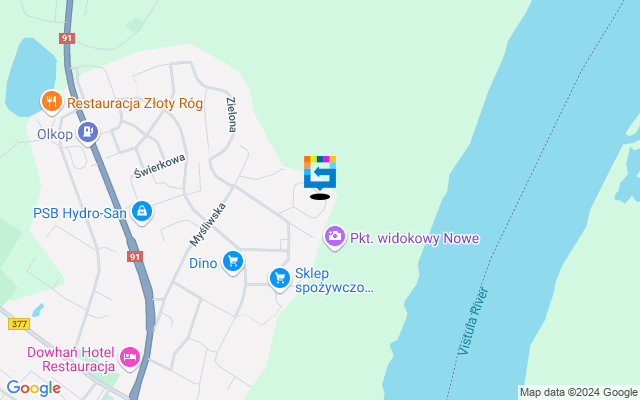The image size is (640, 400).
Task: Click the Pkt. widokowy Nowe label text
Action: (415, 238)
